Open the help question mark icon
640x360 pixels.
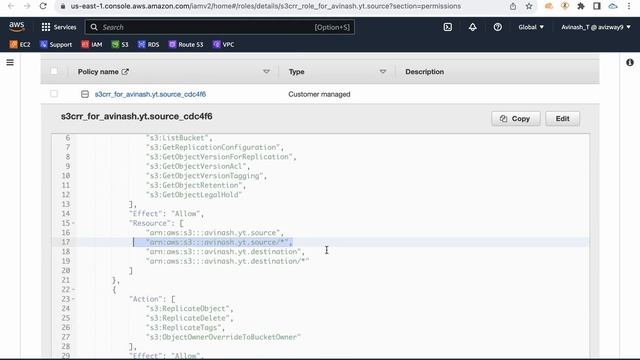tap(497, 27)
